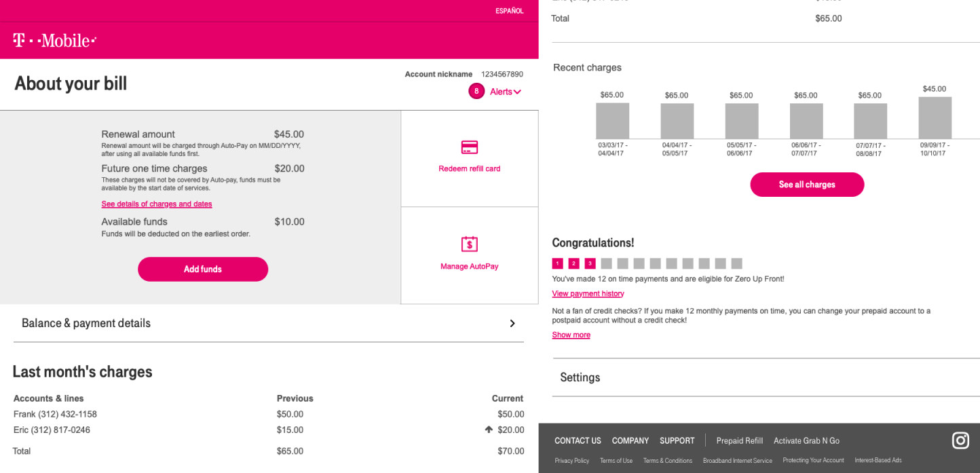This screenshot has width=980, height=473.
Task: Expand the Alerts dropdown
Action: click(506, 92)
